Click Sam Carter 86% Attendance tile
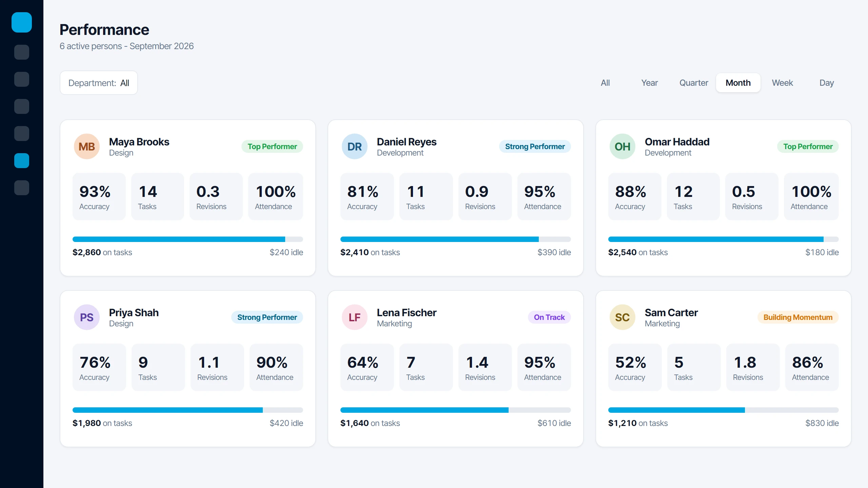 click(x=812, y=367)
